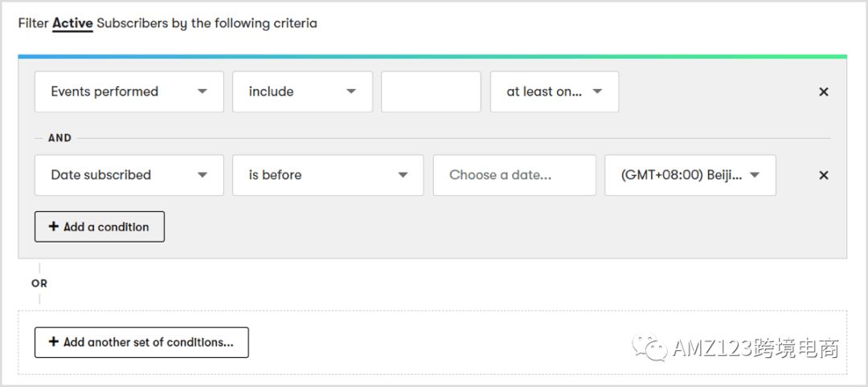
Task: Click the caret arrow beside Date subscribed
Action: coord(203,175)
